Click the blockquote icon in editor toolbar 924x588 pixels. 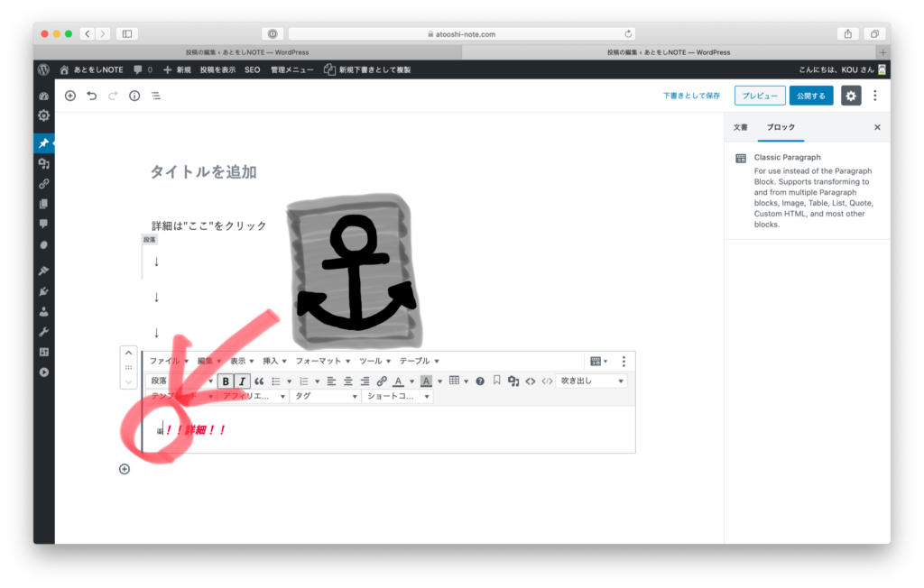click(x=259, y=381)
